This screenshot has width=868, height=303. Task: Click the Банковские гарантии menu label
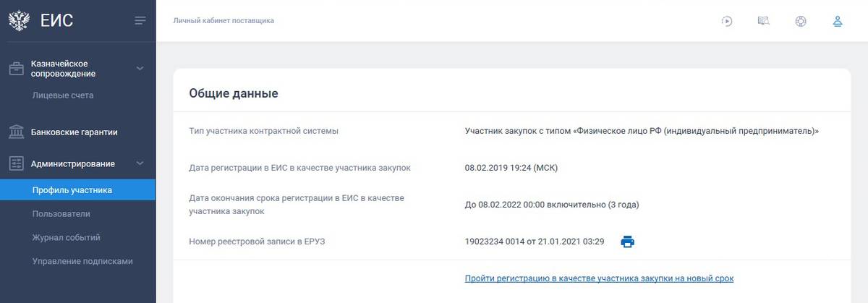[75, 132]
